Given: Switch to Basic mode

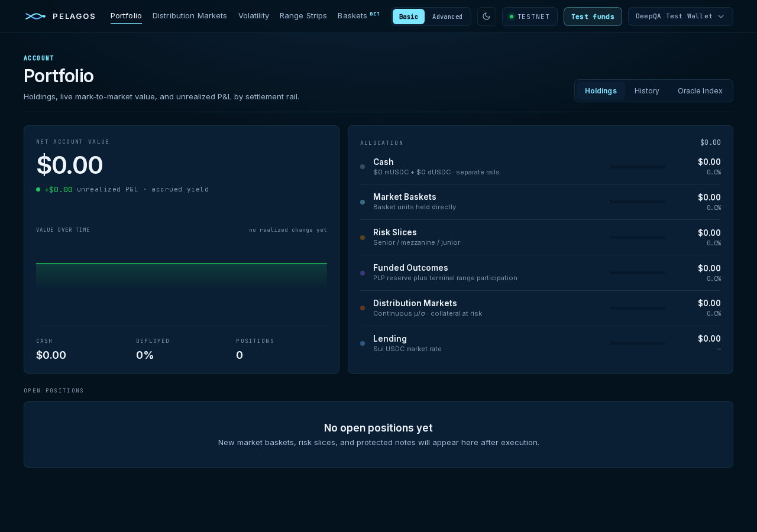Looking at the screenshot, I should point(409,17).
